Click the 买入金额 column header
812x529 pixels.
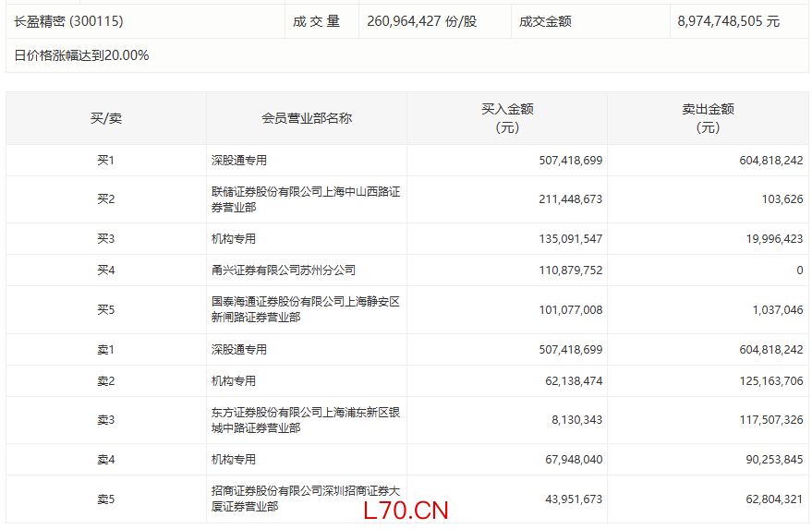point(507,118)
